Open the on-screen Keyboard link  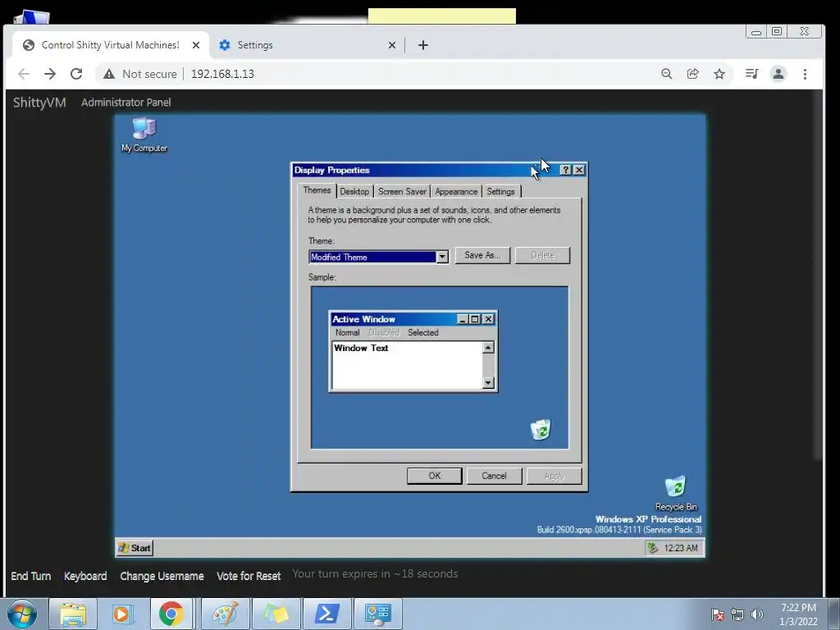tap(85, 576)
